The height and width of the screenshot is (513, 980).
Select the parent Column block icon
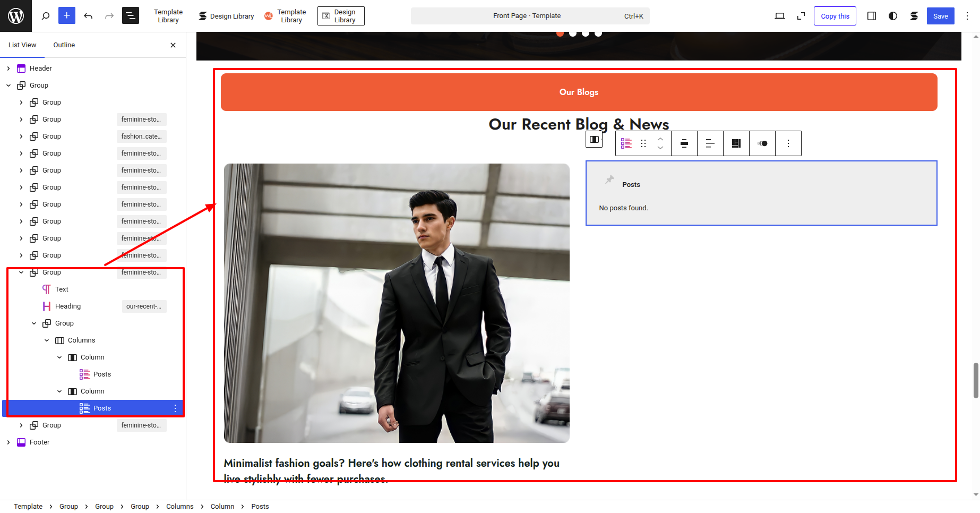click(594, 140)
